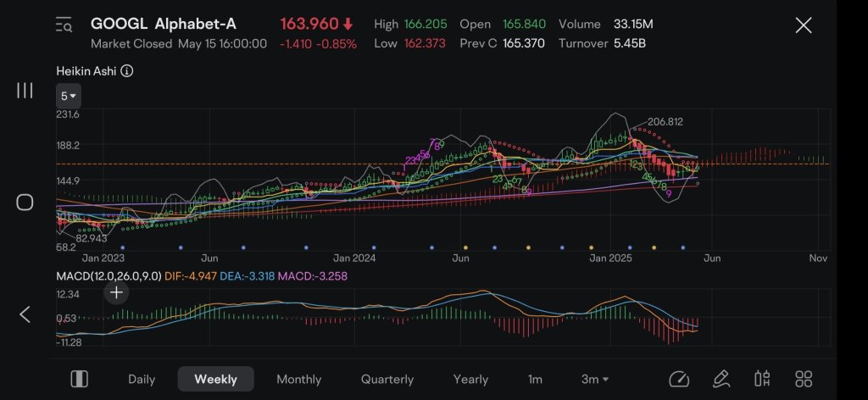Close the chart with the X button
Image resolution: width=868 pixels, height=400 pixels.
click(x=804, y=25)
